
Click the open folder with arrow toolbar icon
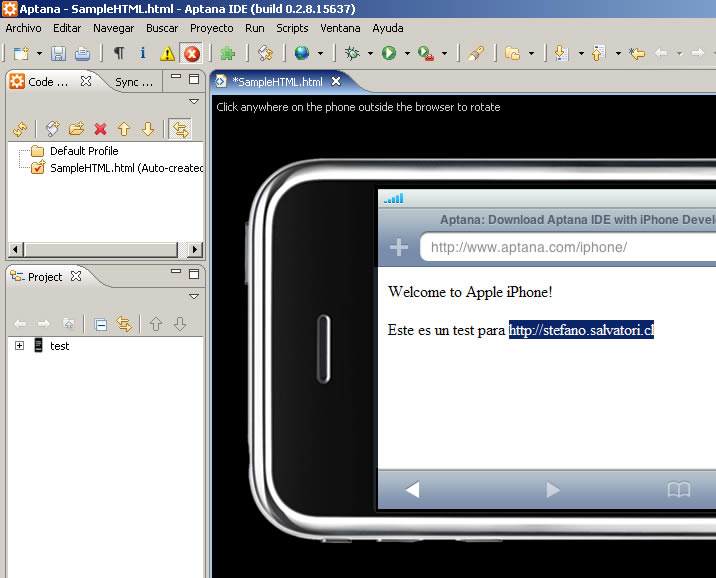coord(512,54)
